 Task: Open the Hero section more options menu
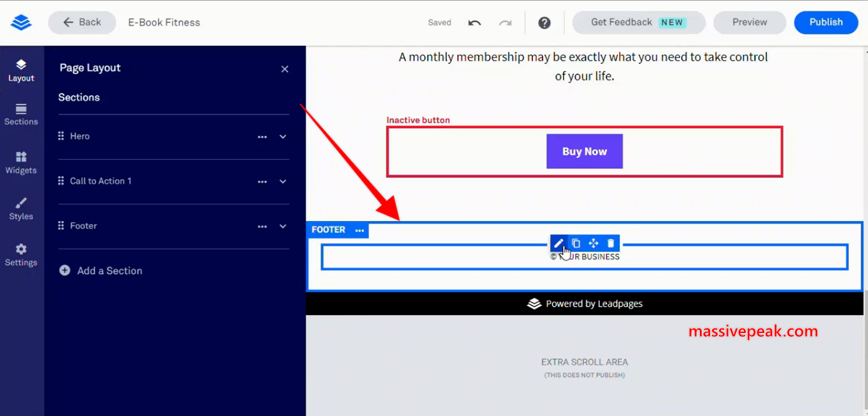tap(262, 137)
